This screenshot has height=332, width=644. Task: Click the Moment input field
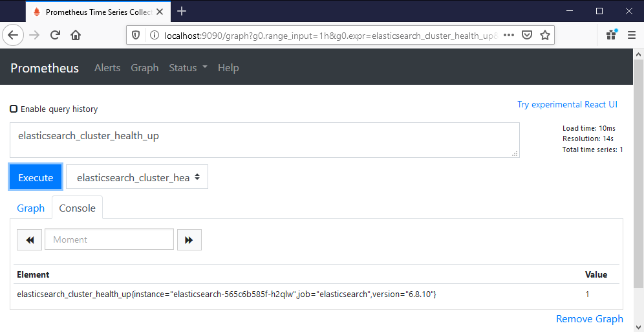coord(109,239)
